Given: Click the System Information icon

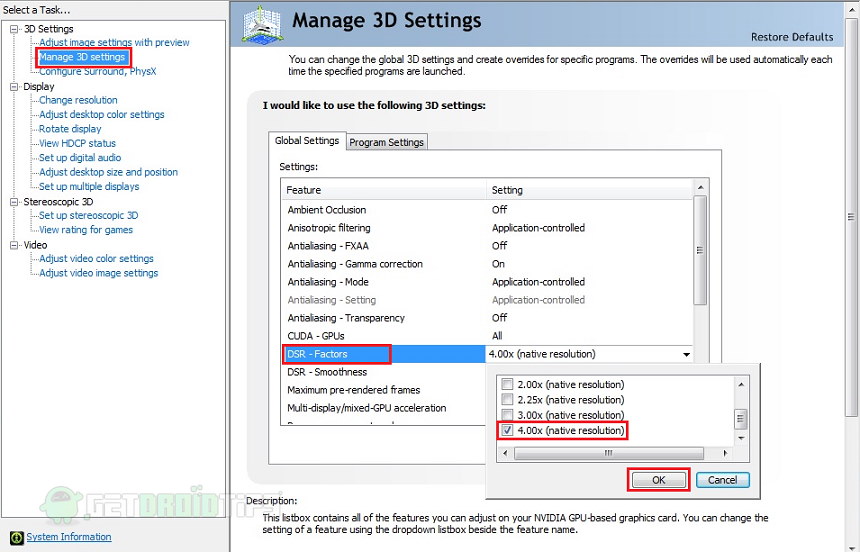Looking at the screenshot, I should coord(17,538).
